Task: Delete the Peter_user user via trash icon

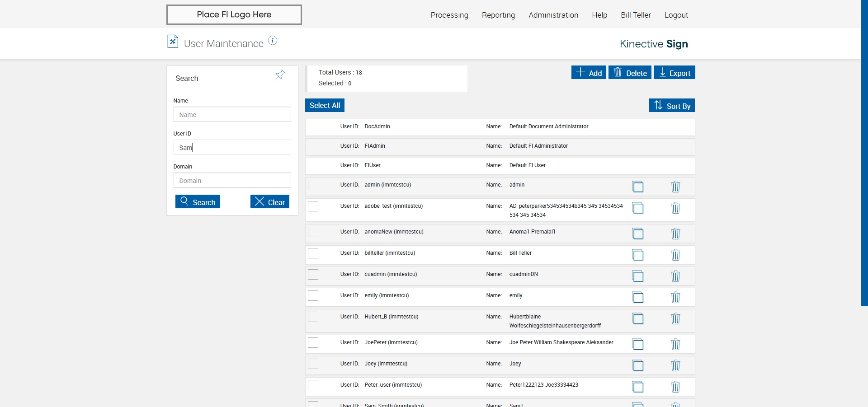Action: click(675, 387)
